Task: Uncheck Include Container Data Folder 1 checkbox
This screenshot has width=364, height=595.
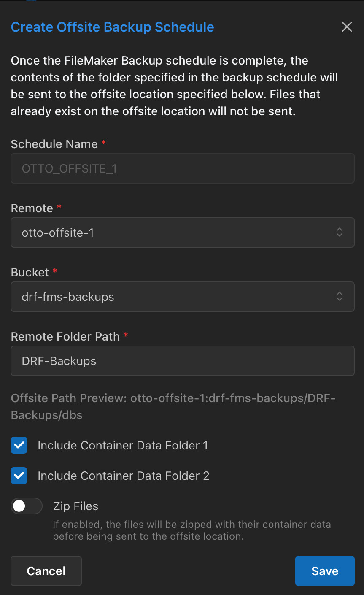Action: tap(19, 445)
